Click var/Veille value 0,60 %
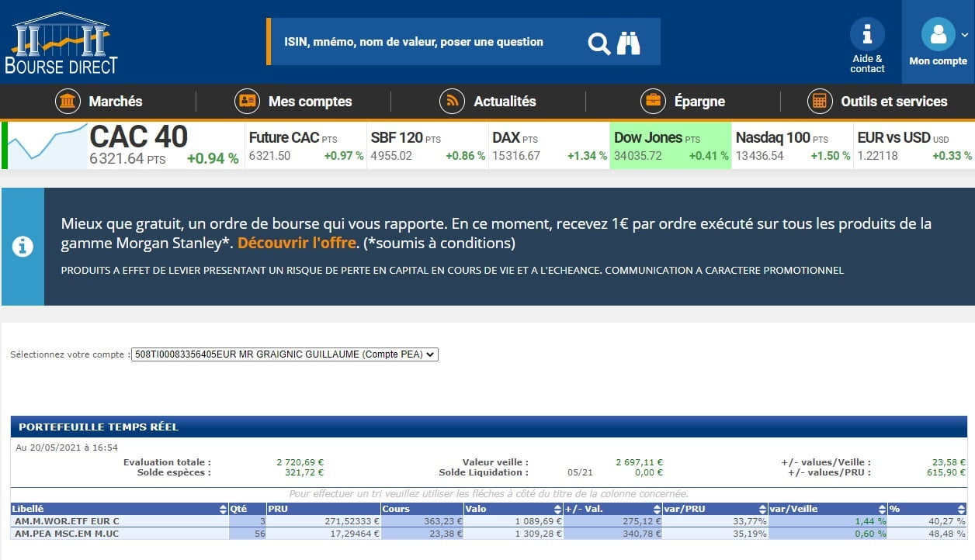 [x=869, y=534]
